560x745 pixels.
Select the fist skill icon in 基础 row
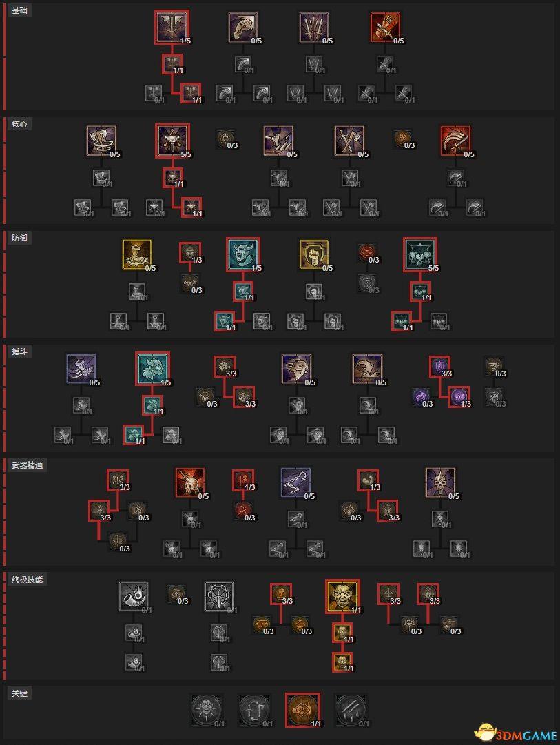click(243, 28)
